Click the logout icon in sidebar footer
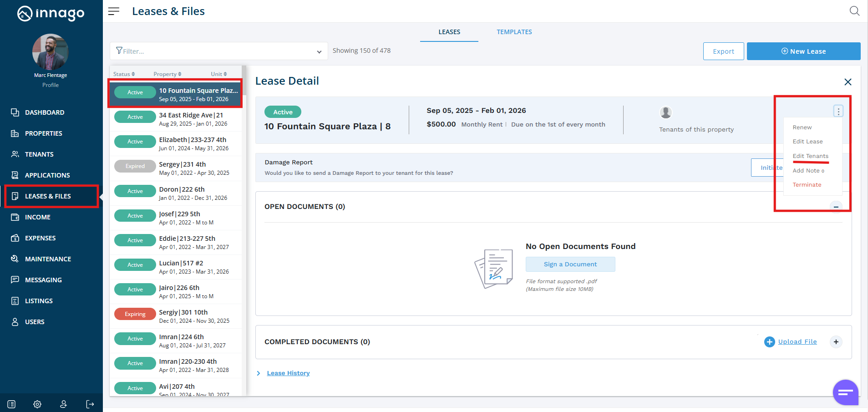 pyautogui.click(x=90, y=404)
